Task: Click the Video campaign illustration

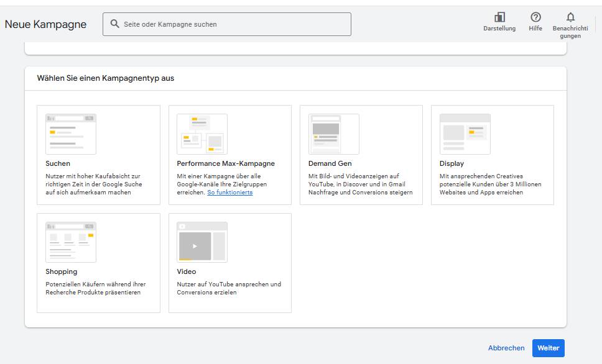Action: coord(202,242)
